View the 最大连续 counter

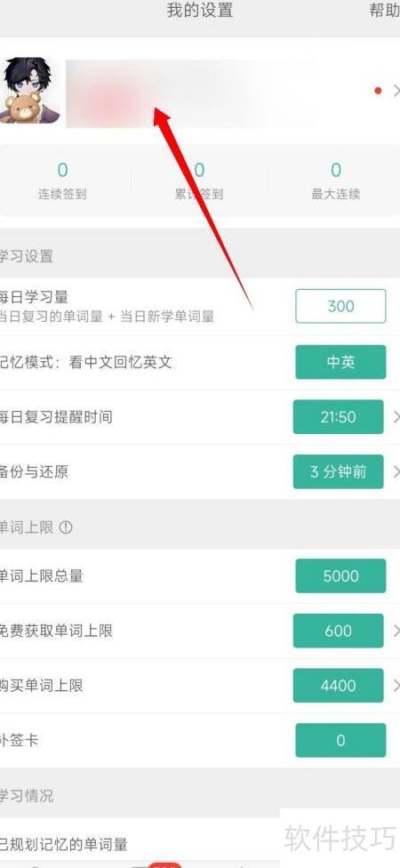click(335, 181)
